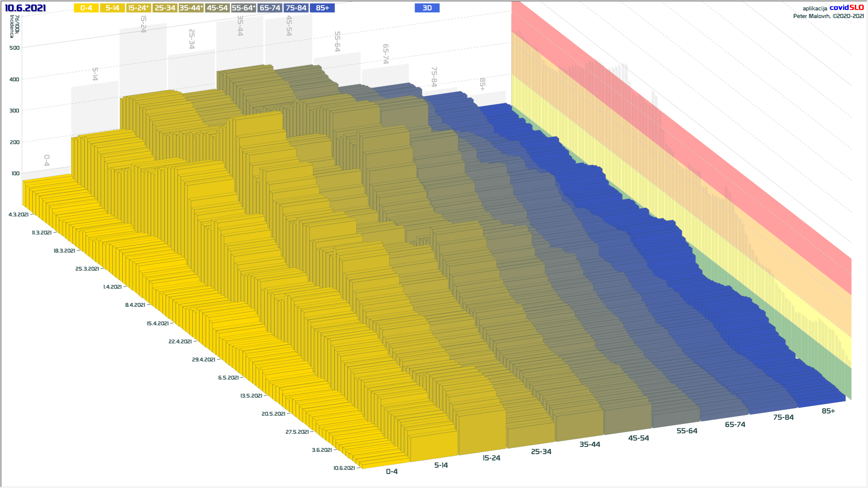This screenshot has width=868, height=488.
Task: Click the 85+ axis label at bottom
Action: (x=828, y=411)
